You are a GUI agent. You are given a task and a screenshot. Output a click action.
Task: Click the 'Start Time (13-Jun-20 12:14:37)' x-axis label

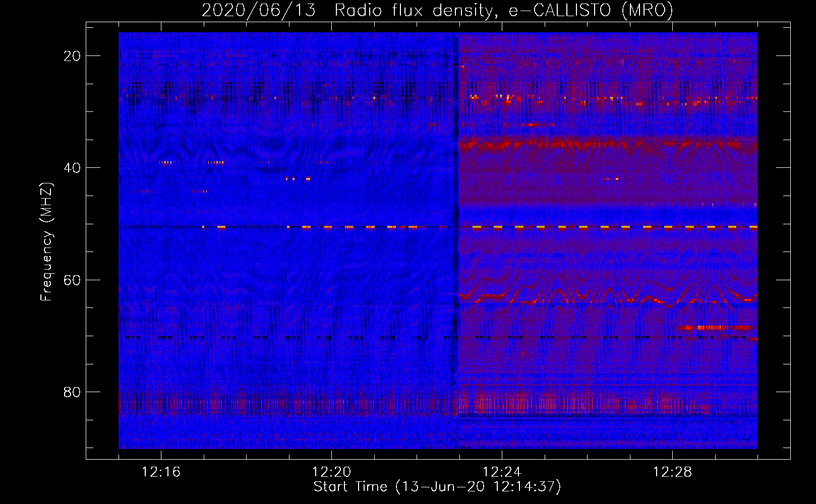[437, 487]
